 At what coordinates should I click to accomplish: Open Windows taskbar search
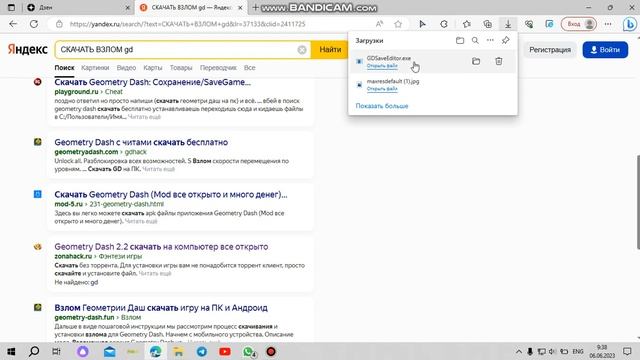(x=34, y=351)
